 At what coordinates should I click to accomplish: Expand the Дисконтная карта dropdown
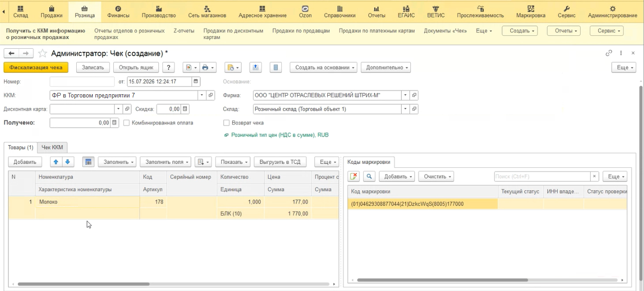(118, 109)
